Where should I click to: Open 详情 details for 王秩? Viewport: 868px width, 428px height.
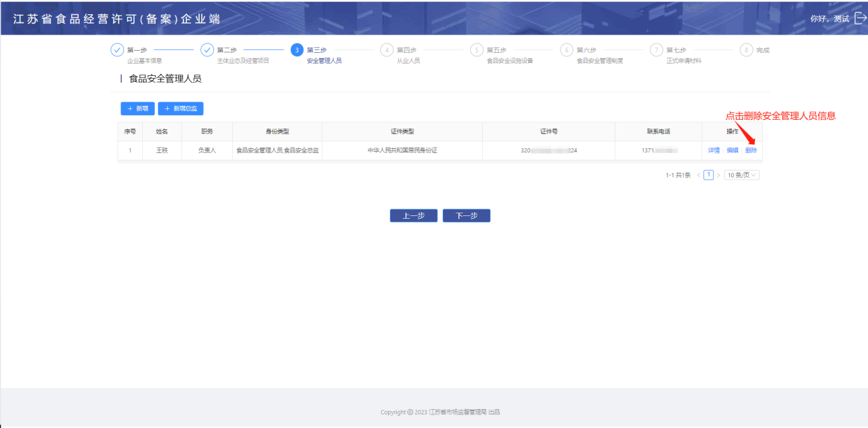[714, 150]
